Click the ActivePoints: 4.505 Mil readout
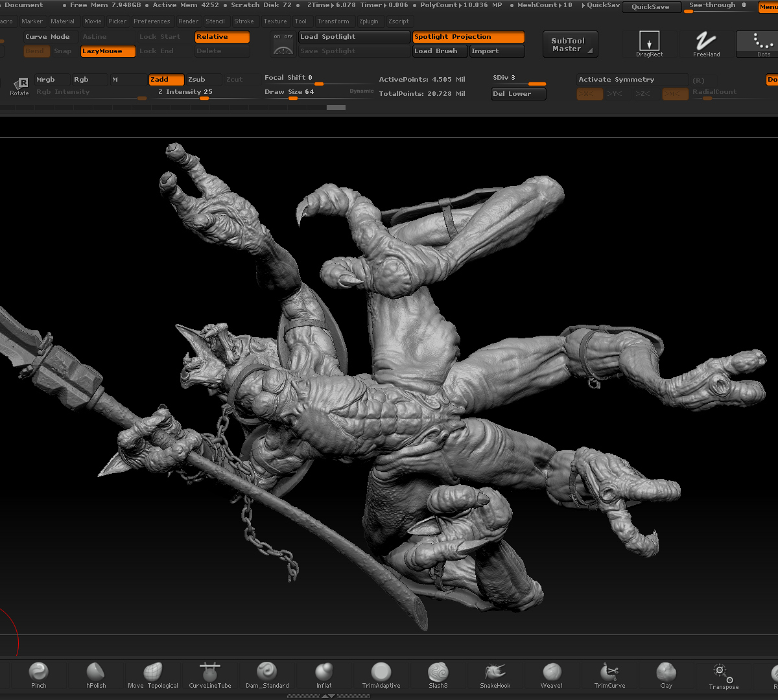Screen dimensions: 778x700 coord(422,80)
